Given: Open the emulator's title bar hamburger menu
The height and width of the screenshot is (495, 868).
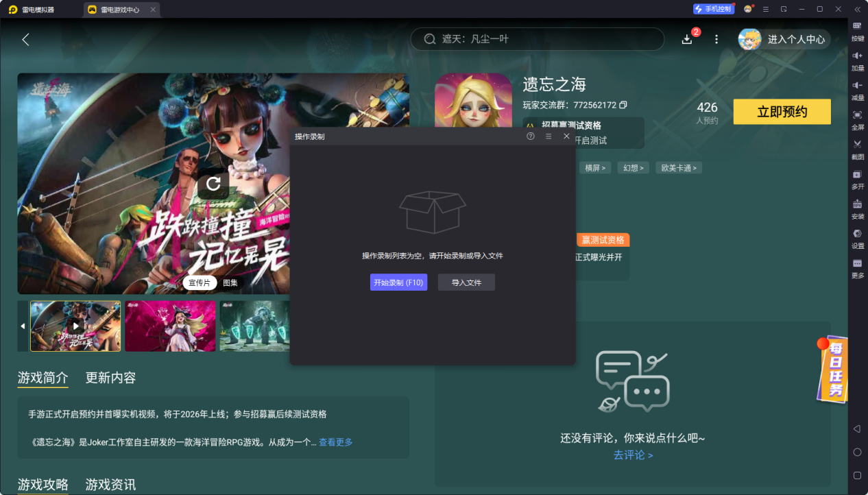Looking at the screenshot, I should [x=766, y=9].
